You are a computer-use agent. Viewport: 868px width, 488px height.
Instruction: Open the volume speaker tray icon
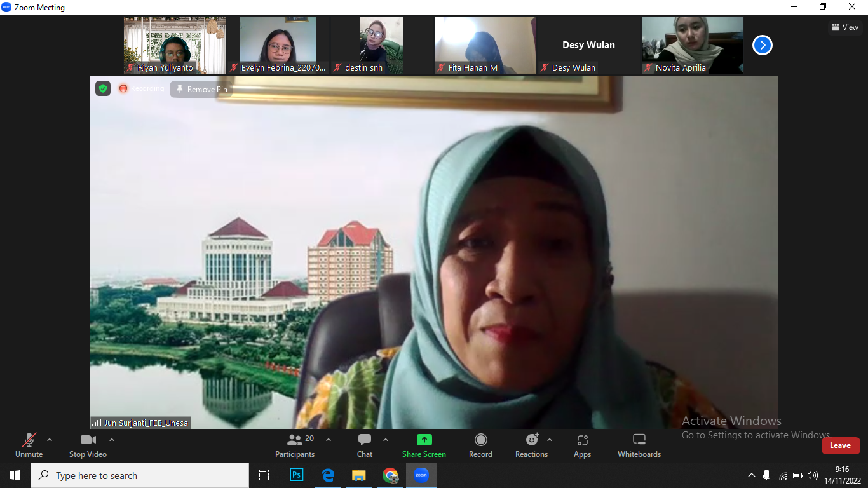[x=813, y=475]
